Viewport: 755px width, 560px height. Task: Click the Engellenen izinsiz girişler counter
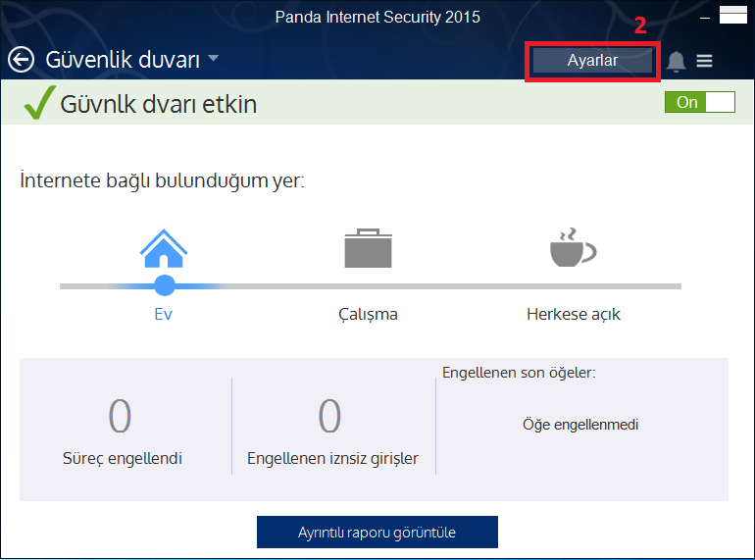pos(329,416)
